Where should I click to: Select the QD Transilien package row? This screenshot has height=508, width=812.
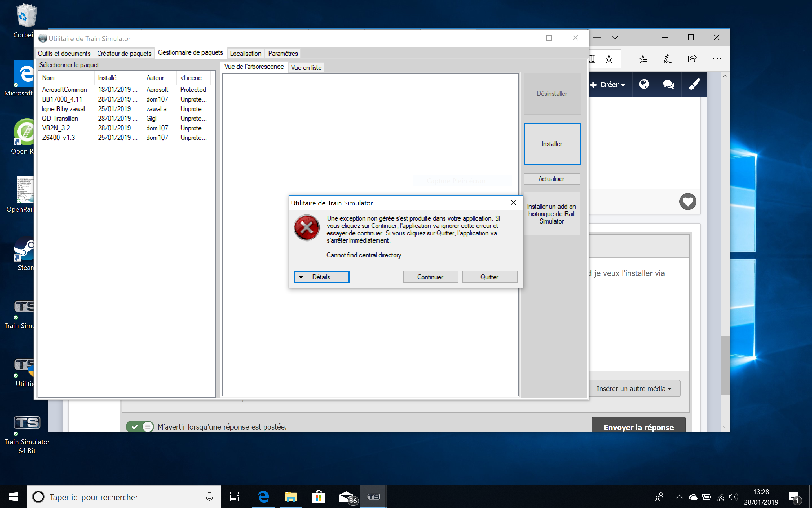coord(125,119)
